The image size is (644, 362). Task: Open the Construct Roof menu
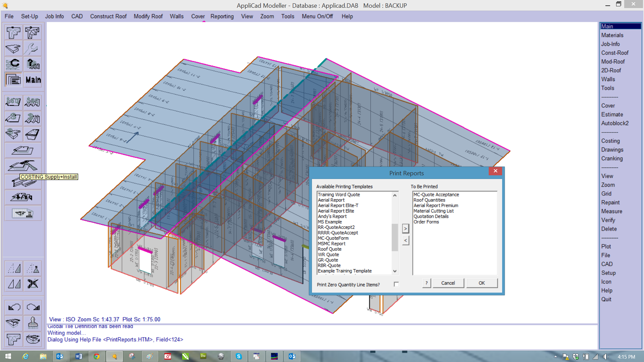click(108, 16)
